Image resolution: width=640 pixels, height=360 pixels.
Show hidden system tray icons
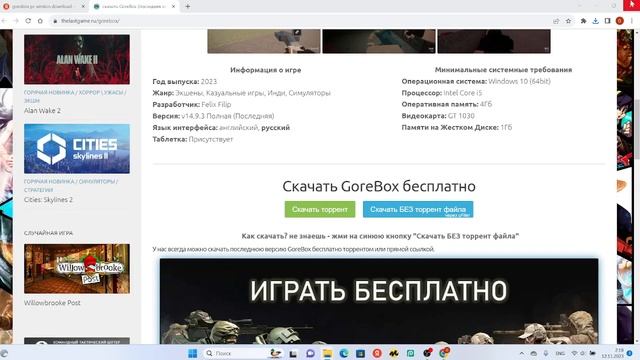coord(522,353)
